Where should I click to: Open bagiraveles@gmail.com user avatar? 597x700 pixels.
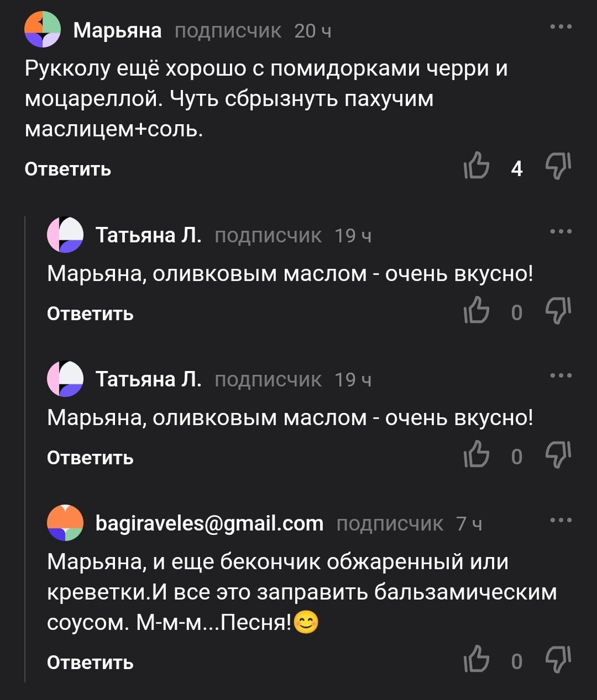coord(65,523)
